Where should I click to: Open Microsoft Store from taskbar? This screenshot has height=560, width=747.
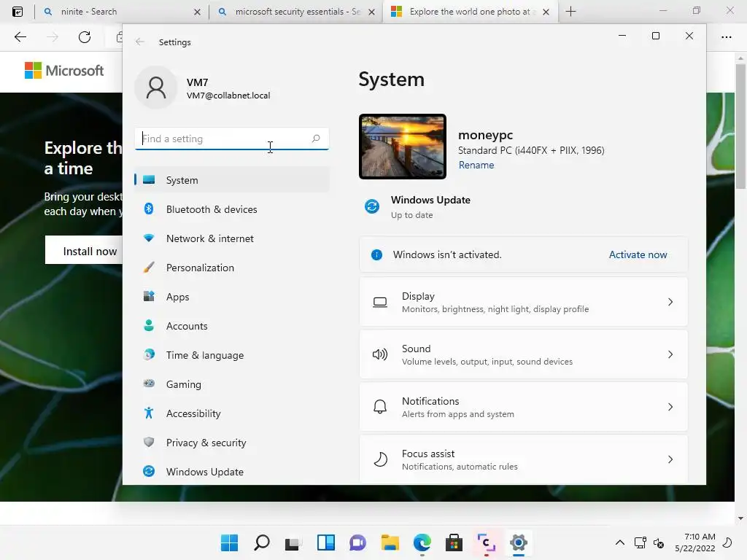pyautogui.click(x=454, y=542)
